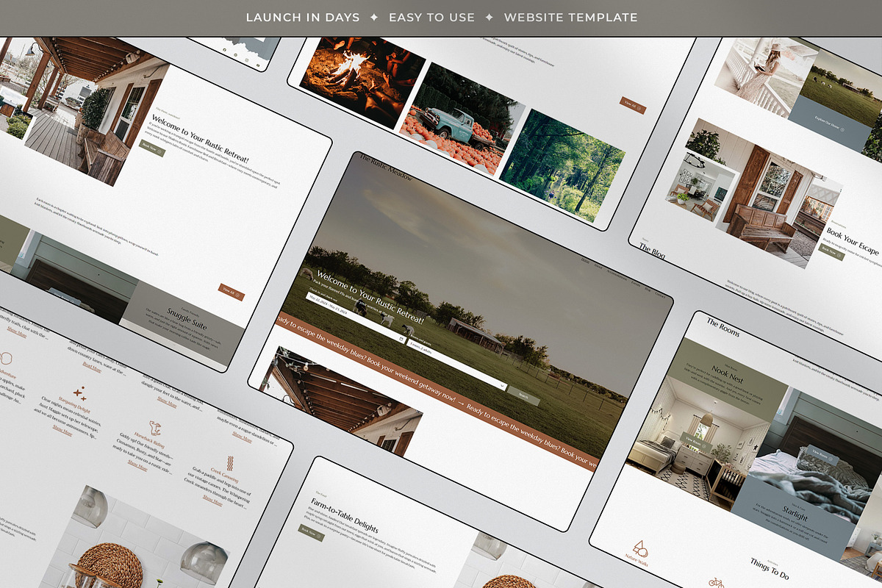
Task: Open the About nav item
Action: pos(598,267)
